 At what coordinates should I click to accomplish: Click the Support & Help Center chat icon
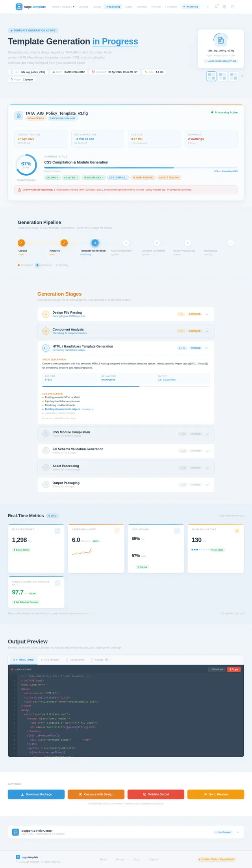tap(15, 832)
